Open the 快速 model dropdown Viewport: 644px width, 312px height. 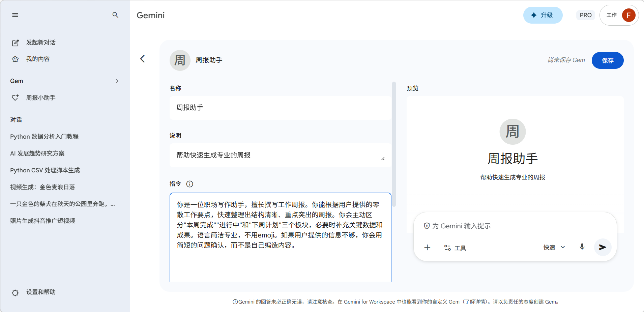(x=554, y=247)
